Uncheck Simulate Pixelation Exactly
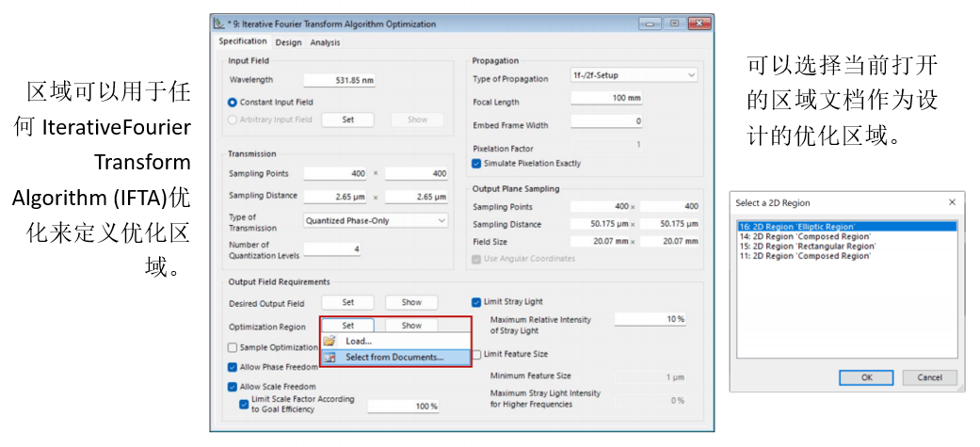This screenshot has height=447, width=980. coord(477,164)
